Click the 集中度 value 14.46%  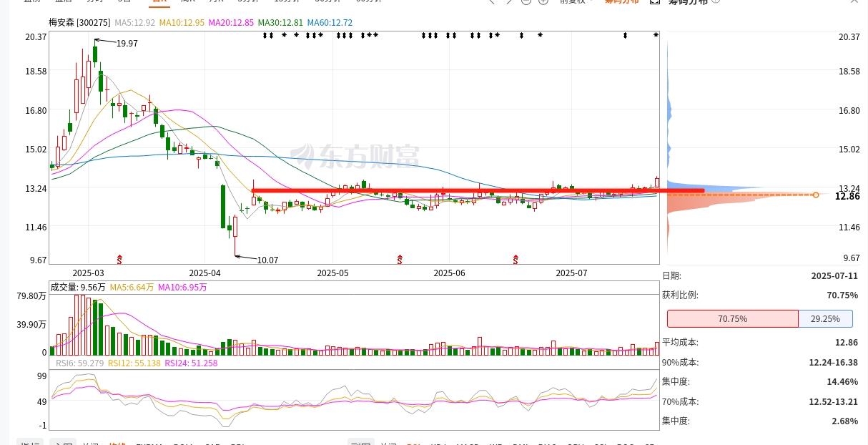coord(842,382)
